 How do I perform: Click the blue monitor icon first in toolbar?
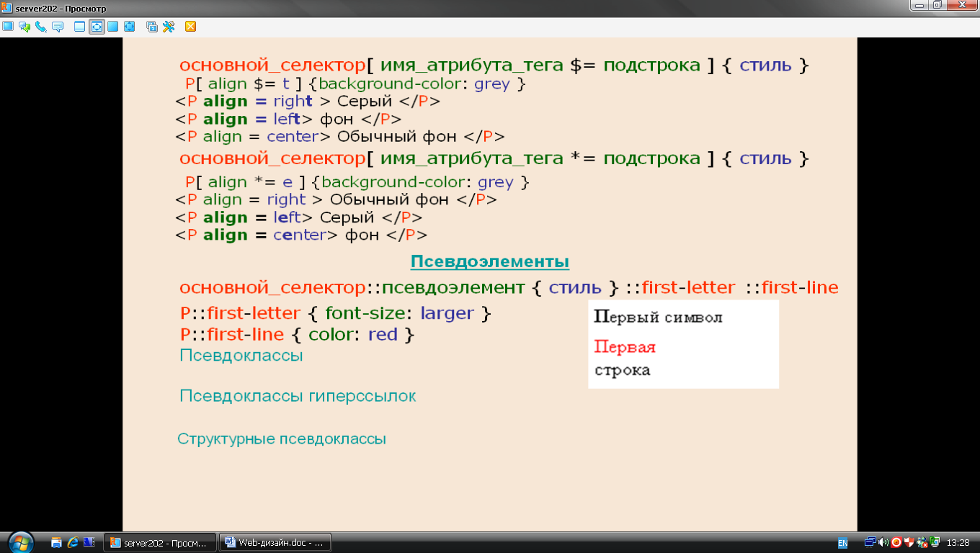click(x=8, y=27)
